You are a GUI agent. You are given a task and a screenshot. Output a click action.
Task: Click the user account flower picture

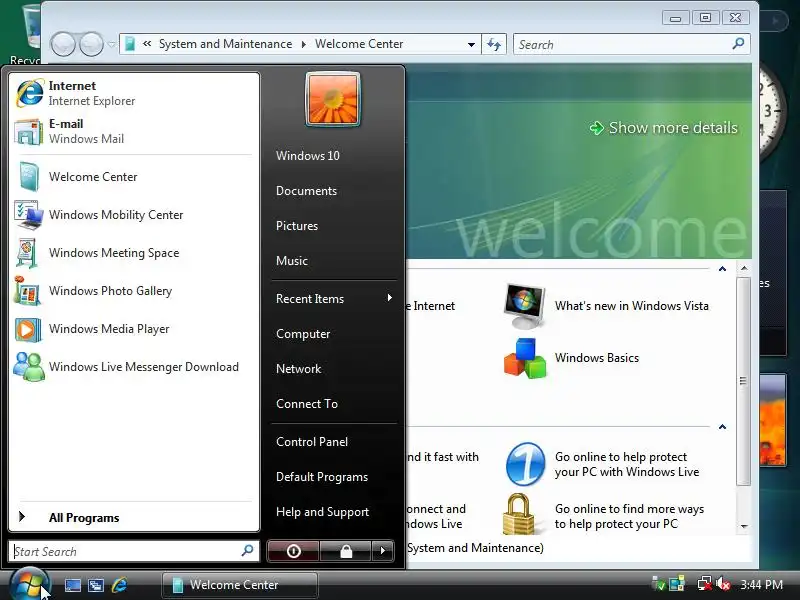click(333, 99)
